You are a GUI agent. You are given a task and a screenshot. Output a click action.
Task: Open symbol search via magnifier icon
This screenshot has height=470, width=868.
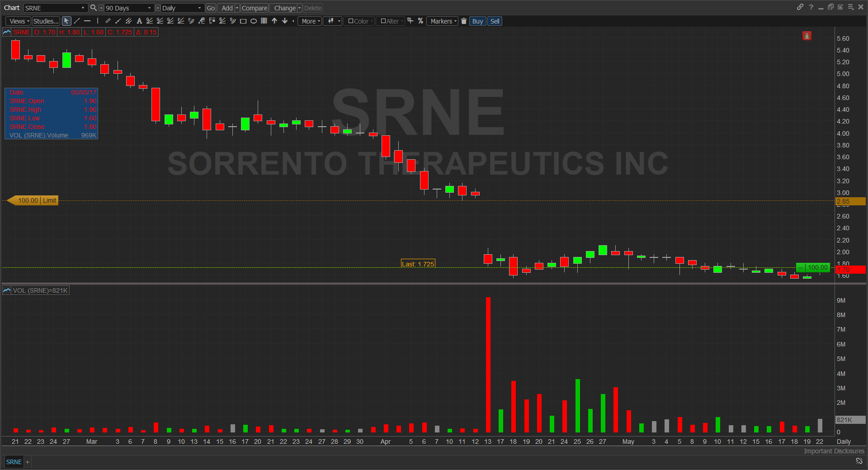(x=93, y=8)
